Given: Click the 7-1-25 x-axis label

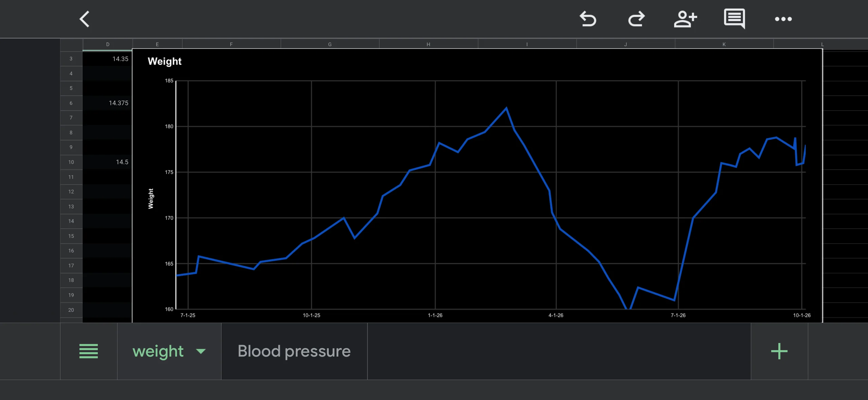Looking at the screenshot, I should [188, 316].
